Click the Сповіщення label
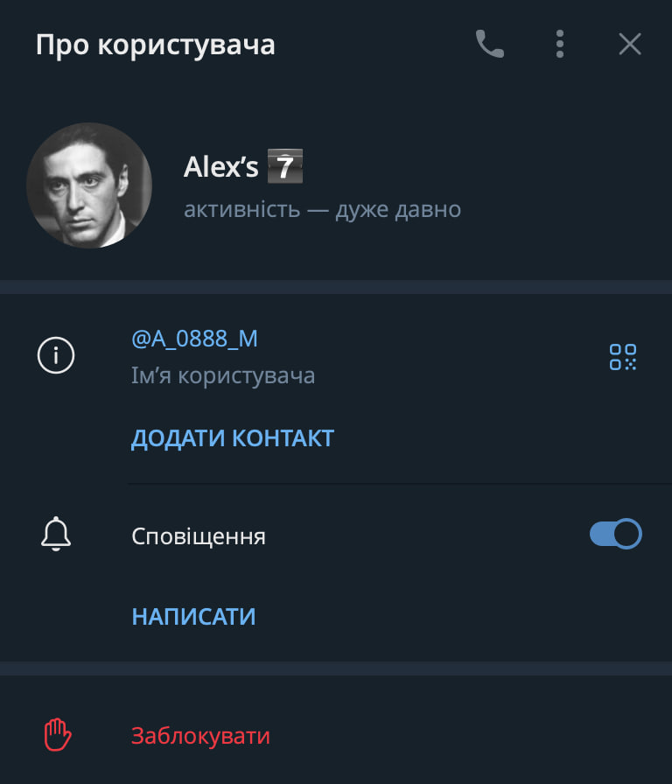The image size is (672, 784). (x=199, y=536)
